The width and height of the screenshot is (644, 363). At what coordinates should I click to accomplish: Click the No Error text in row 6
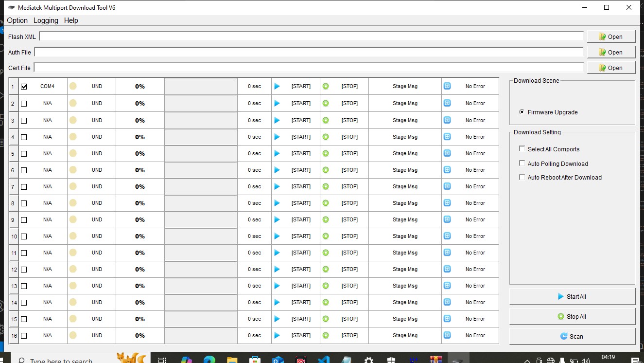(x=475, y=170)
